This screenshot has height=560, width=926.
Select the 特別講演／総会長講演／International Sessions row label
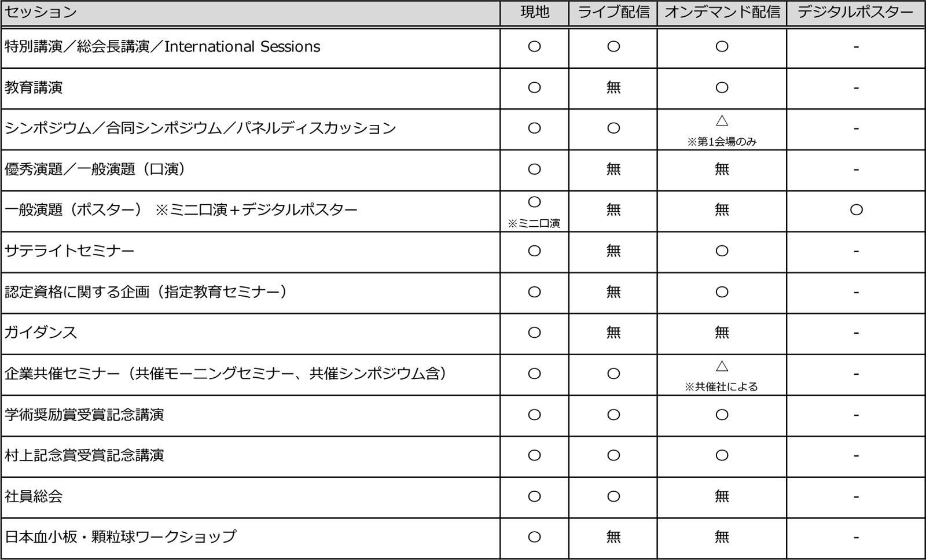(x=163, y=47)
